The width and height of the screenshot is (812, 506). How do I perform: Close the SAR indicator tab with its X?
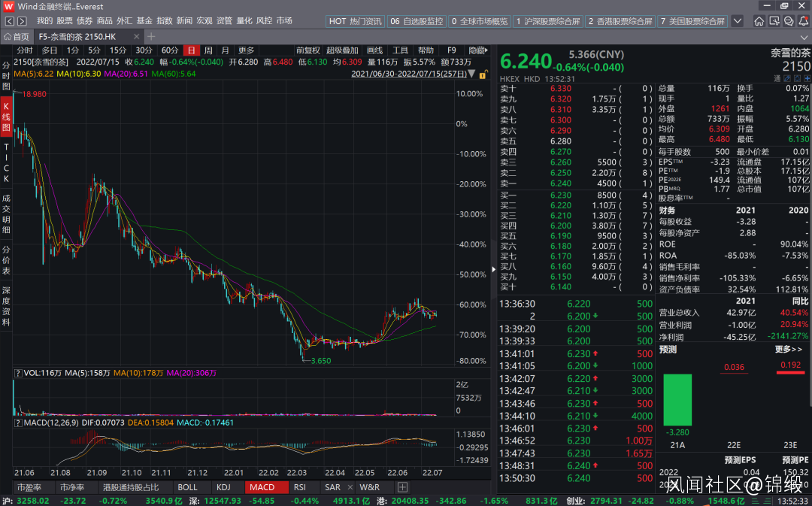point(350,487)
